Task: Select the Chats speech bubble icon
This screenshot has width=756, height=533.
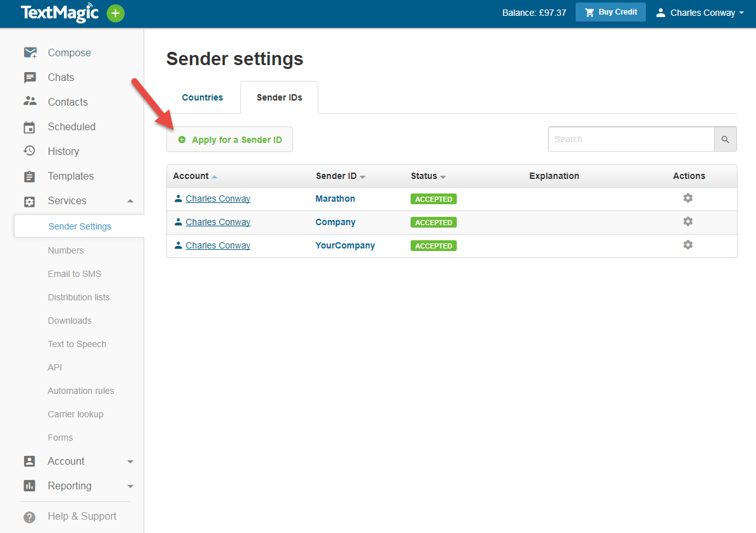Action: (30, 77)
